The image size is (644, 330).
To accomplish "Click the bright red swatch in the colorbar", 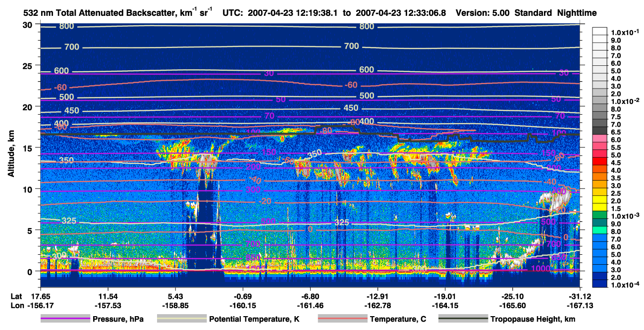I will 600,161.
